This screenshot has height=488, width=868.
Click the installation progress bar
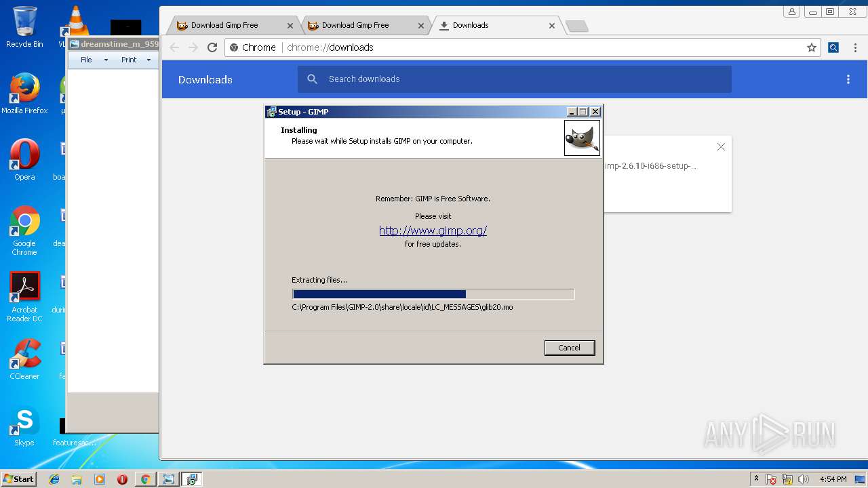(433, 294)
